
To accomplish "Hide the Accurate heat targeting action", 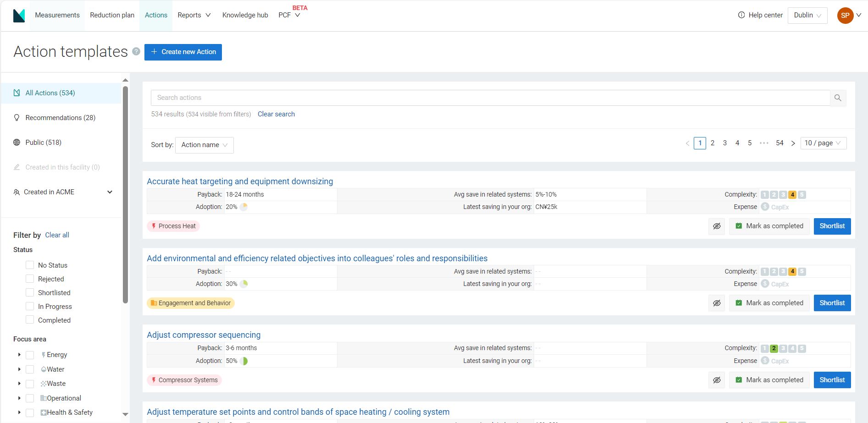I will tap(717, 226).
